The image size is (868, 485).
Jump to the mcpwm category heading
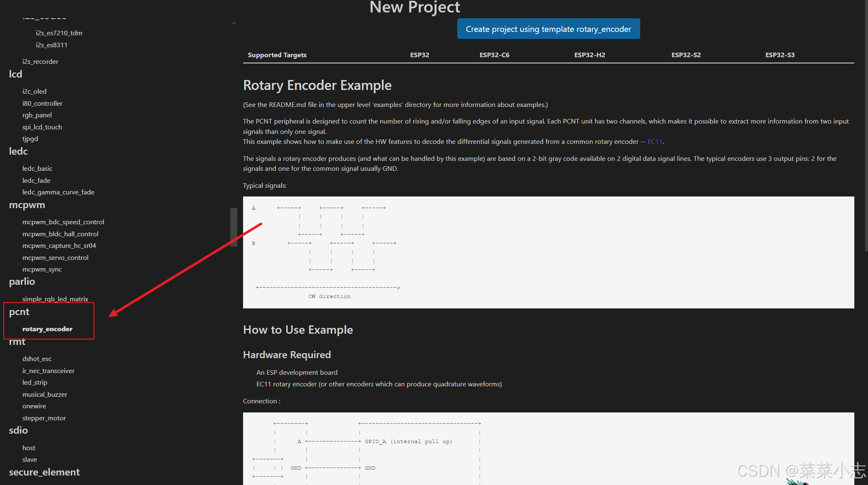pos(27,205)
